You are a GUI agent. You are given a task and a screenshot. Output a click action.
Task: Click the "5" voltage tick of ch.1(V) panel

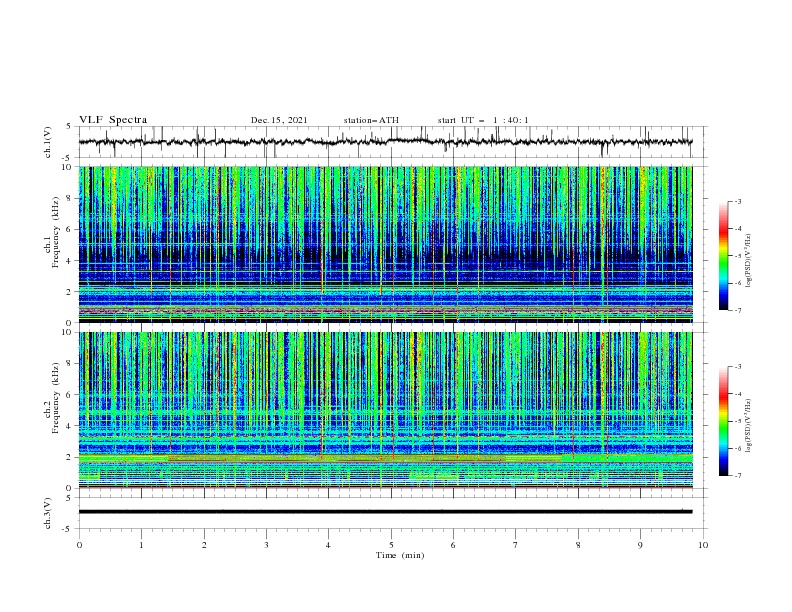[69, 126]
